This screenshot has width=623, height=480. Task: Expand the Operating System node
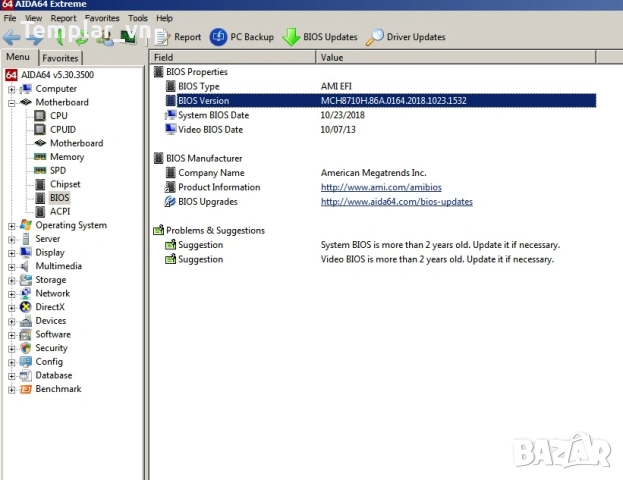12,226
